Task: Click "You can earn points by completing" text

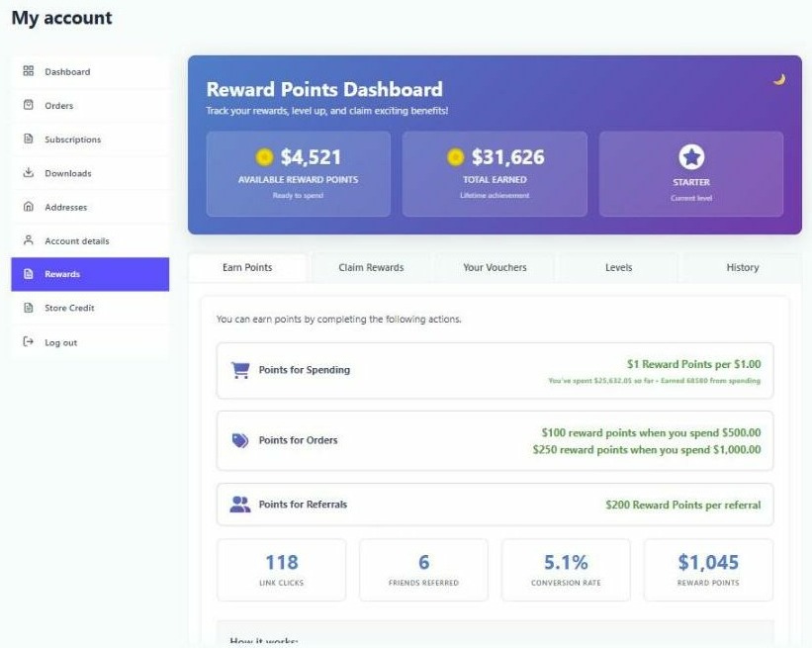Action: [x=338, y=320]
